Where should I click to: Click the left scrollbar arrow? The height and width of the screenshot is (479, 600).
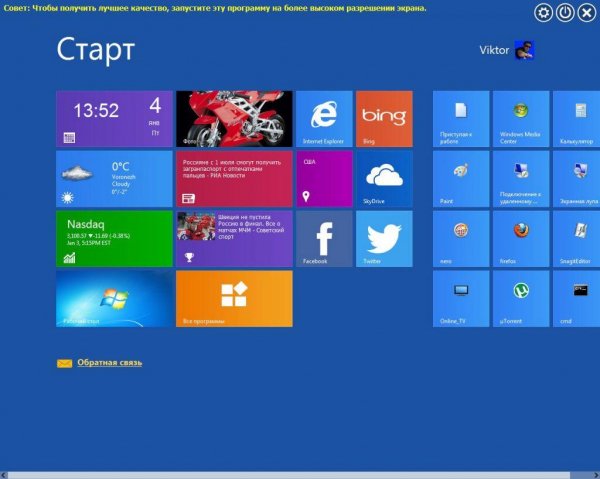pos(3,475)
